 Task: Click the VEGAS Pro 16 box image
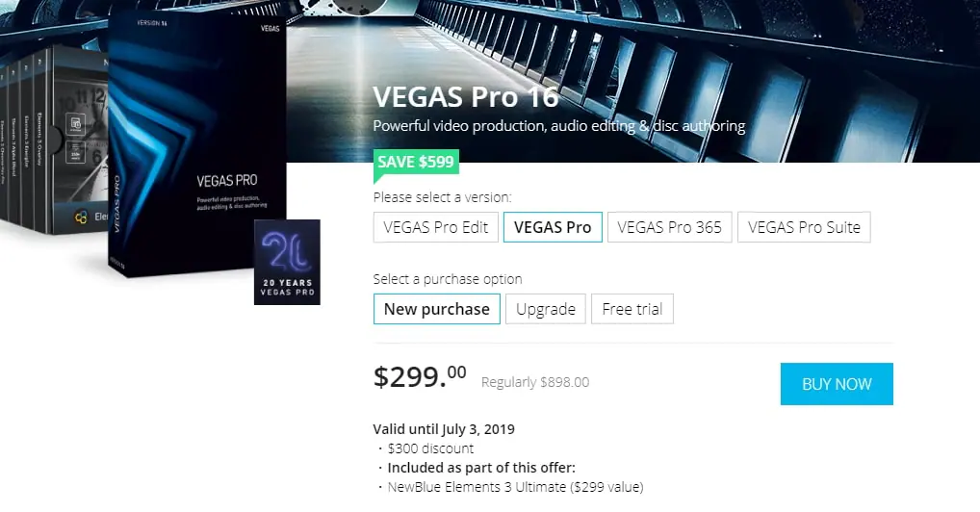[197, 144]
